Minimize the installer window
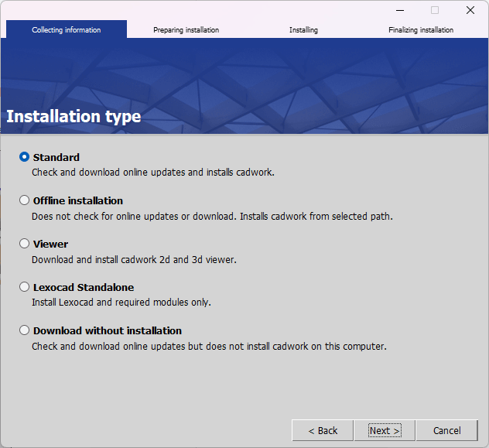Image resolution: width=489 pixels, height=448 pixels. point(400,10)
